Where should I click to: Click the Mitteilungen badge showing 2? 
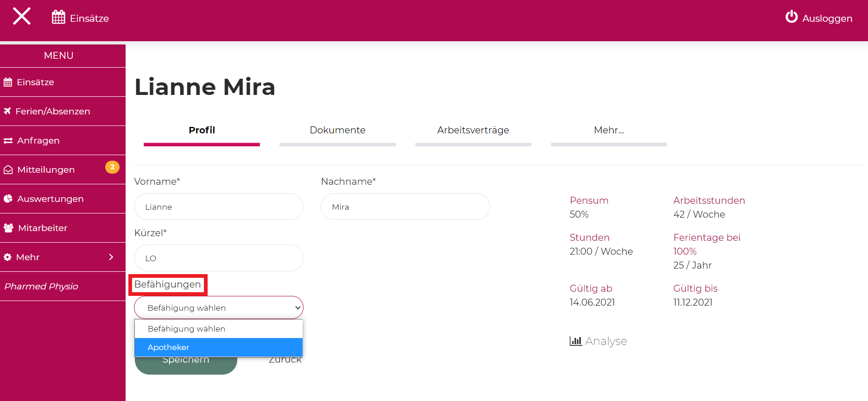click(112, 167)
